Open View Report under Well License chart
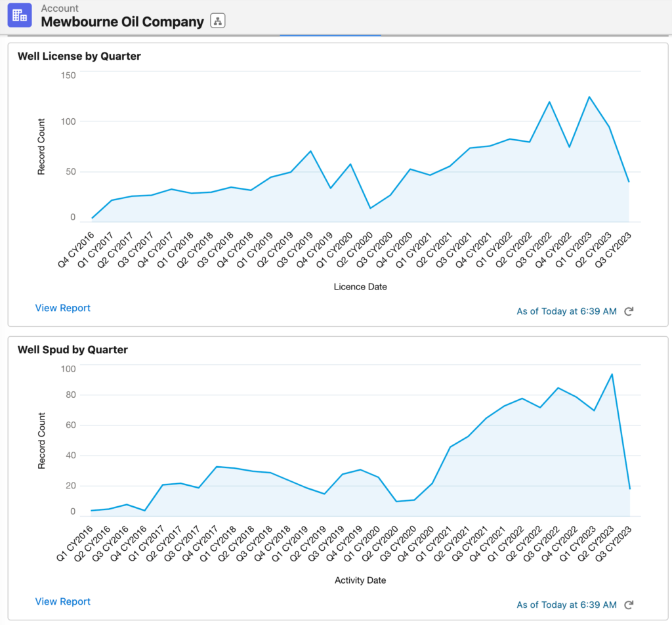Viewport: 672px width, 625px height. (x=62, y=308)
